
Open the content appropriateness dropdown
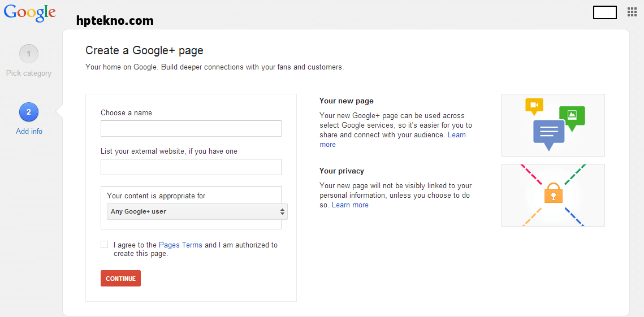coord(197,212)
